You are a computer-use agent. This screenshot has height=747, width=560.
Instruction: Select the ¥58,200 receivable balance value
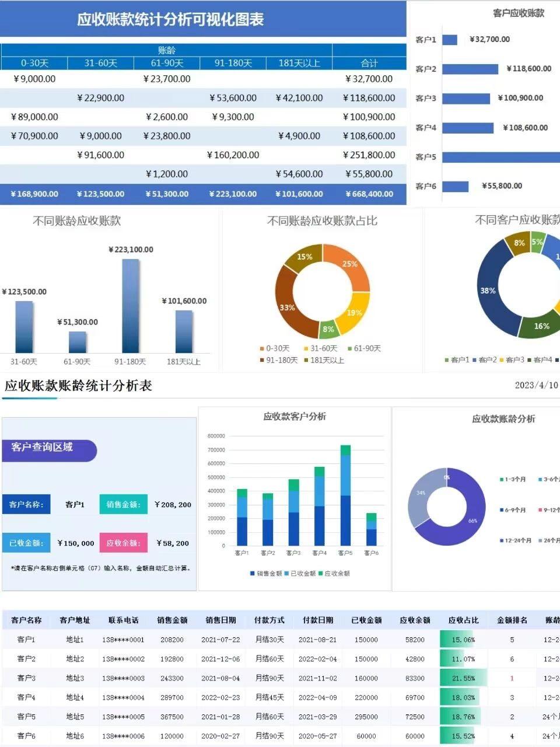173,543
